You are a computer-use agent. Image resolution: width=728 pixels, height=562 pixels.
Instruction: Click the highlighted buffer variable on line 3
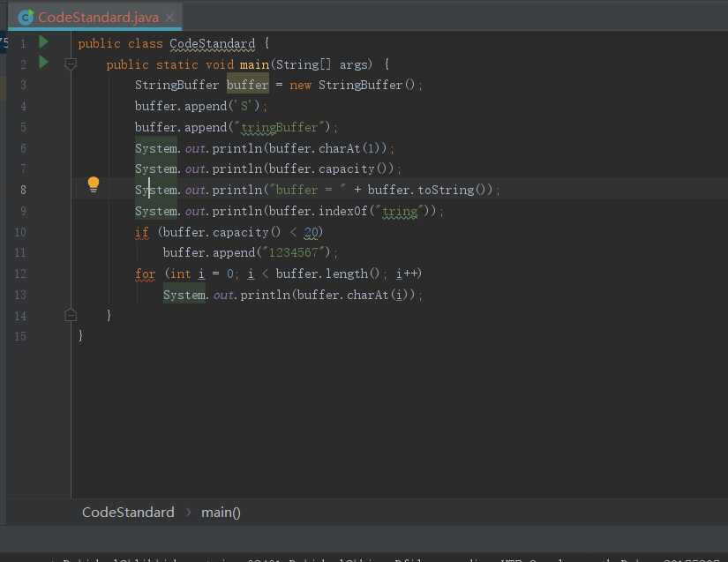coord(247,85)
